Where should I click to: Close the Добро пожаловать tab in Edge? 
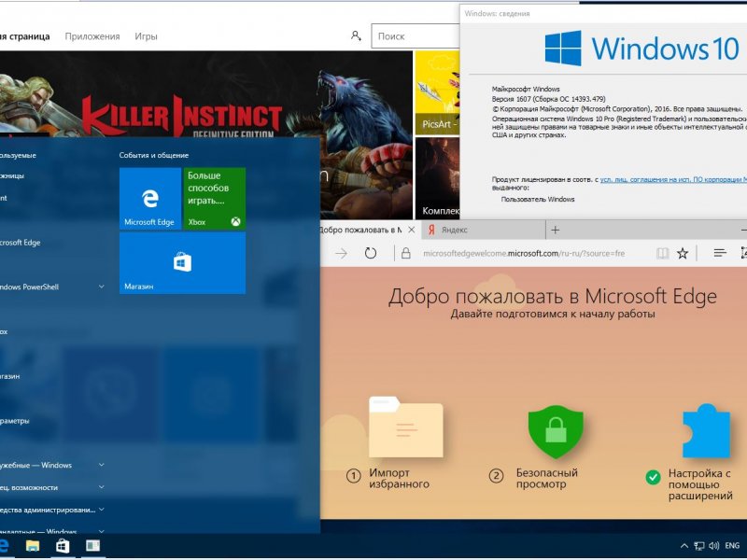(411, 230)
